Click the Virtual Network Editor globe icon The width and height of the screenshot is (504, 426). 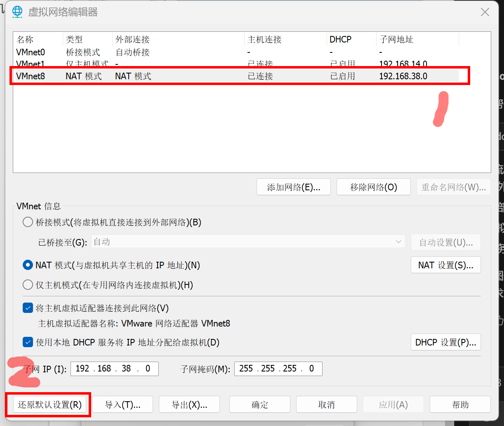(17, 12)
